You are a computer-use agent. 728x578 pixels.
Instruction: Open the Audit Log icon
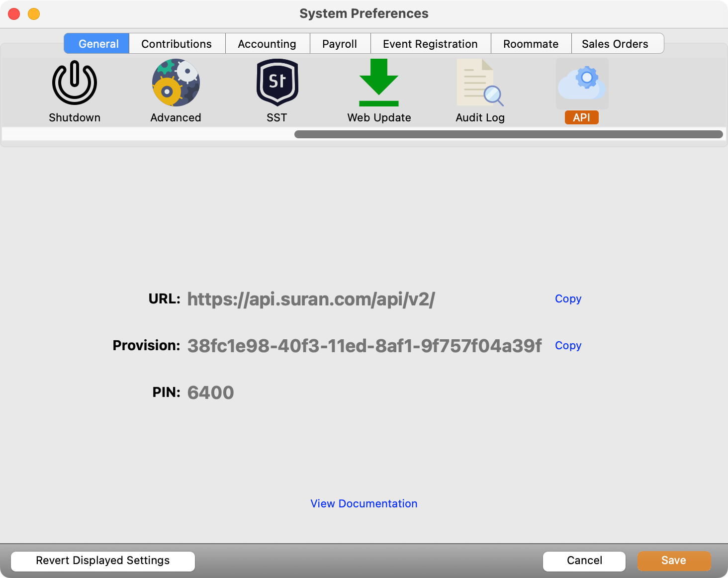click(x=480, y=83)
